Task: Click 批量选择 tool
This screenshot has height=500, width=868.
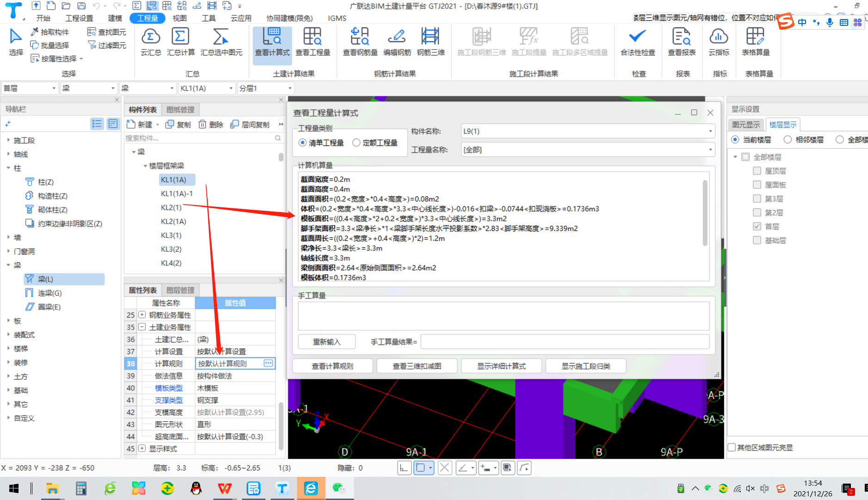Action: point(50,45)
